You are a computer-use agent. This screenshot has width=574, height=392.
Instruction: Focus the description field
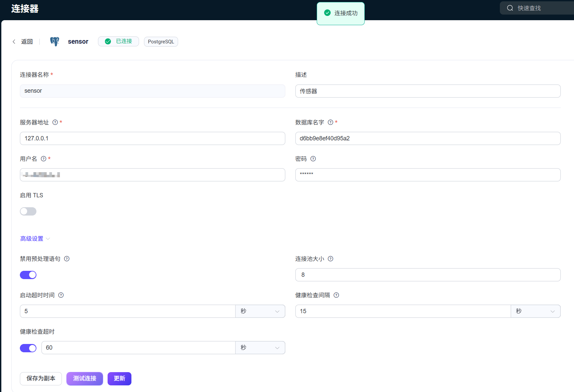[x=428, y=91]
